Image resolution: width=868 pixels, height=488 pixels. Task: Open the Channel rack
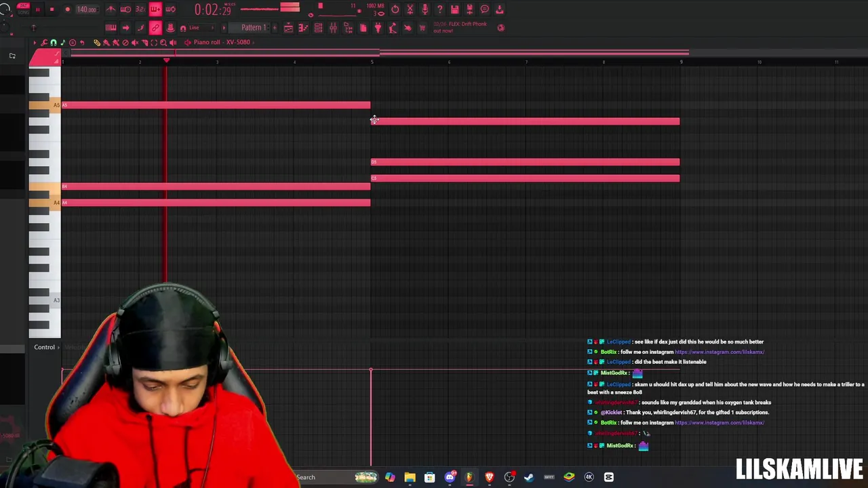click(318, 28)
